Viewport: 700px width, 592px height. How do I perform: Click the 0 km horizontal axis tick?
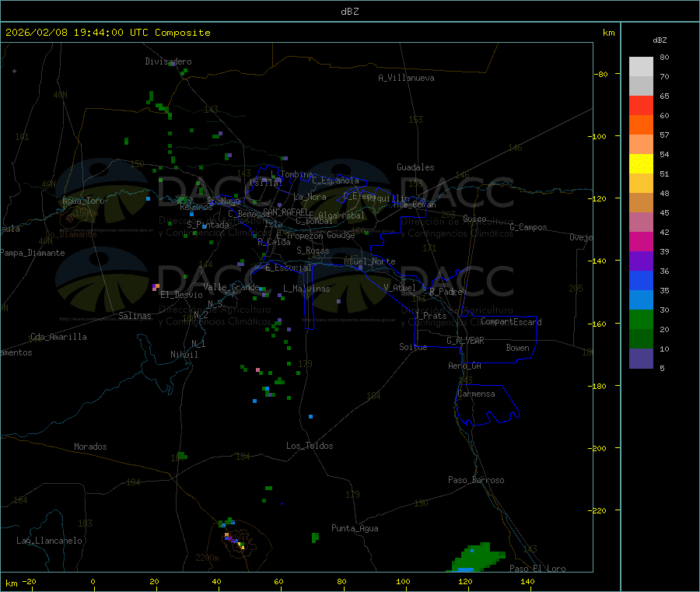(93, 581)
